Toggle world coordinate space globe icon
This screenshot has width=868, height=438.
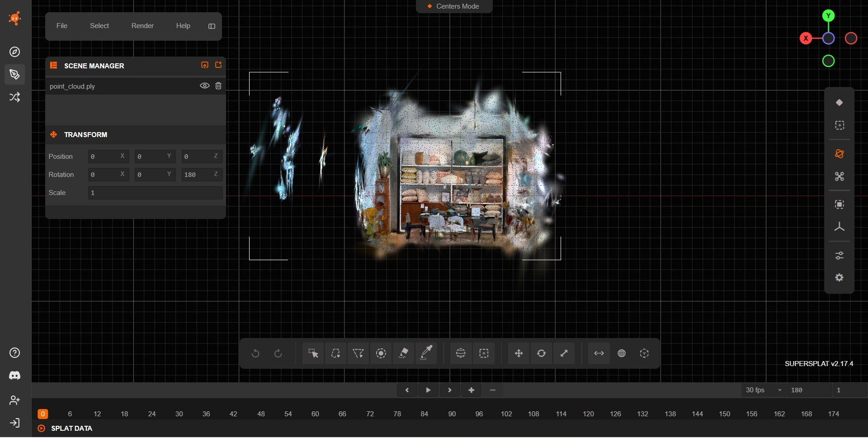tap(622, 354)
